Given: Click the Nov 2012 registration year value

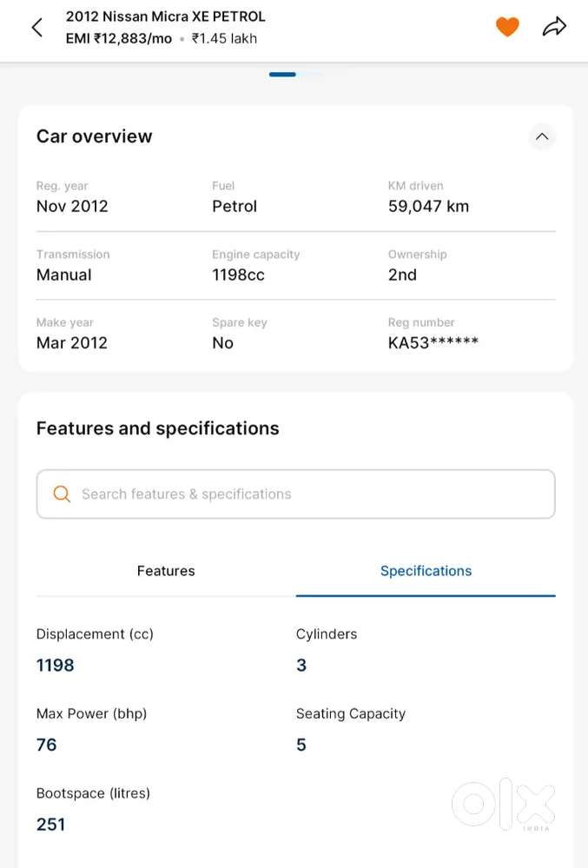Looking at the screenshot, I should point(72,207).
